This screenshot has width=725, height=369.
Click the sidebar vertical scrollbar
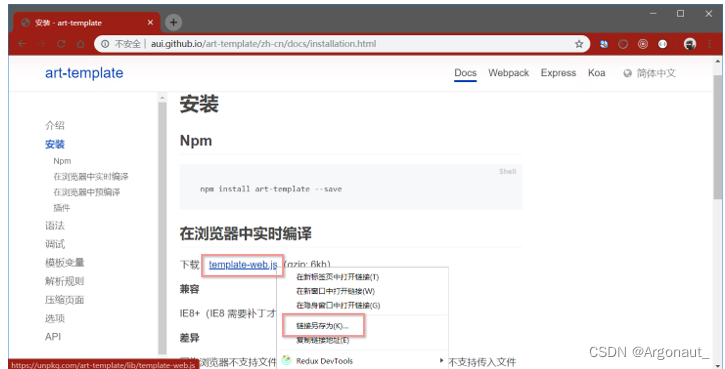162,227
